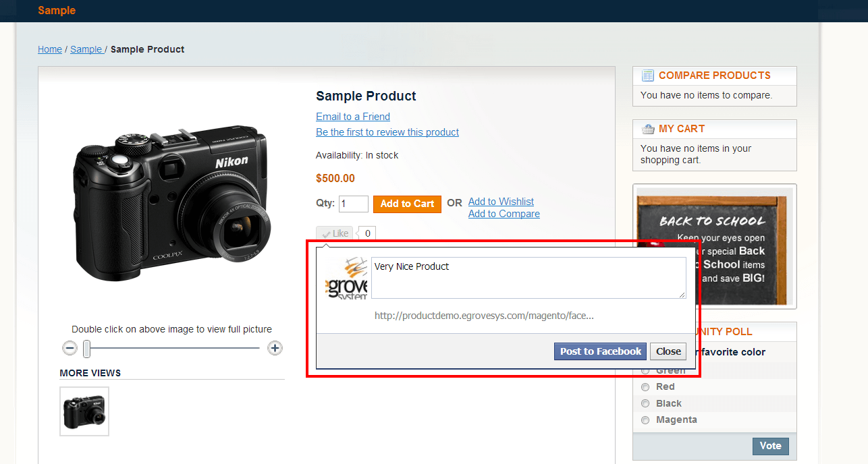Select the Magenta poll option
The image size is (868, 464).
coord(645,419)
